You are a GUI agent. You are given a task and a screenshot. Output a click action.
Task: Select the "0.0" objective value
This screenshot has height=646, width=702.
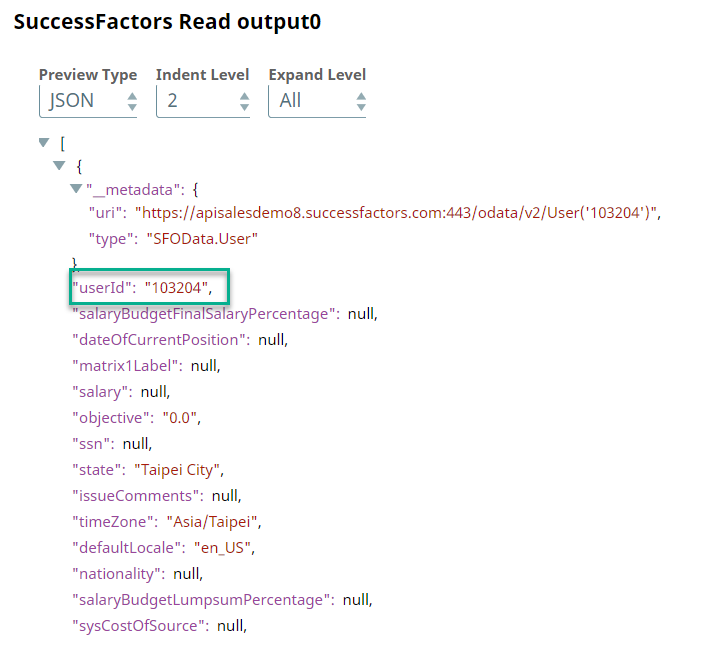pos(180,418)
